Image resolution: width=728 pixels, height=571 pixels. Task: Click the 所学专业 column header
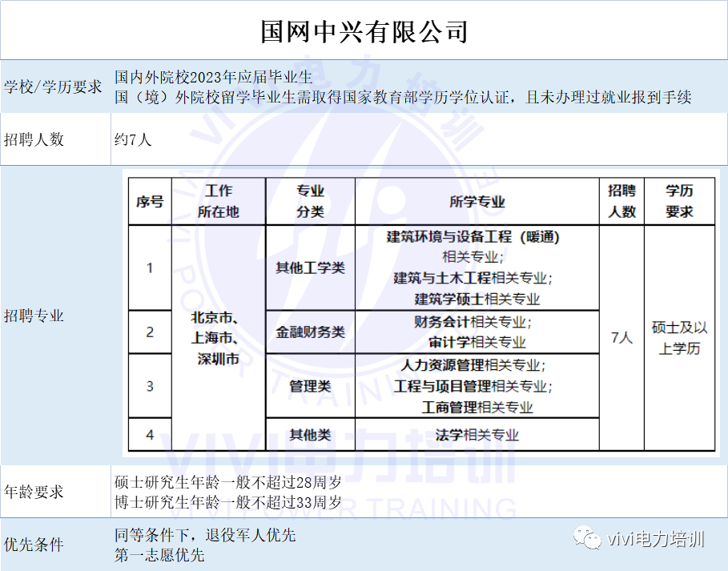pyautogui.click(x=477, y=202)
